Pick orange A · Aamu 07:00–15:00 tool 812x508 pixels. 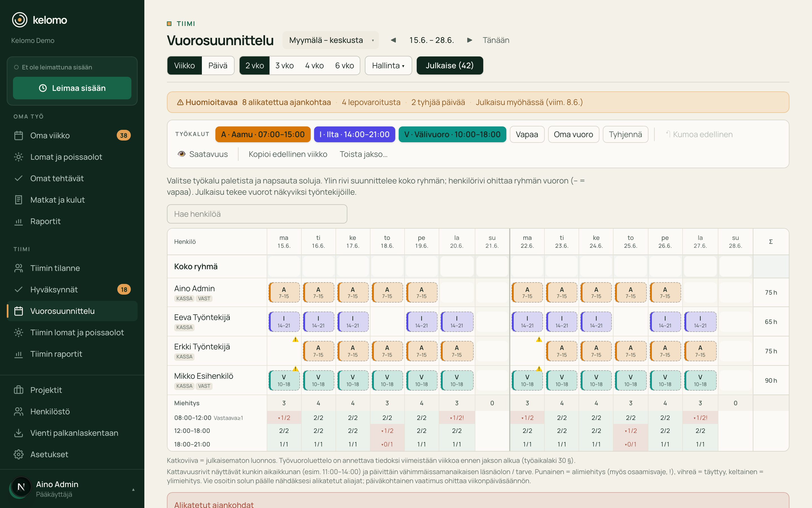tap(263, 134)
